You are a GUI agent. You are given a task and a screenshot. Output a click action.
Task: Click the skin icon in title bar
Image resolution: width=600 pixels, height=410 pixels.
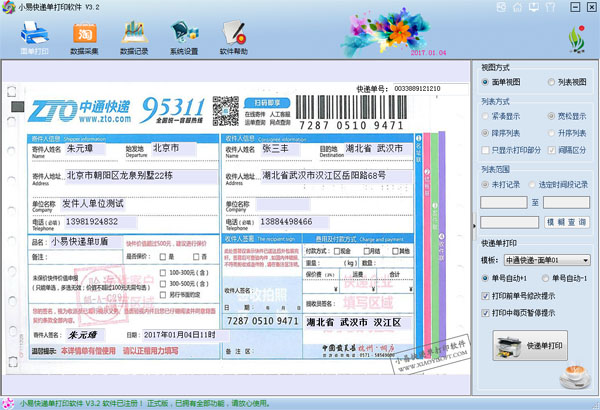pos(501,7)
